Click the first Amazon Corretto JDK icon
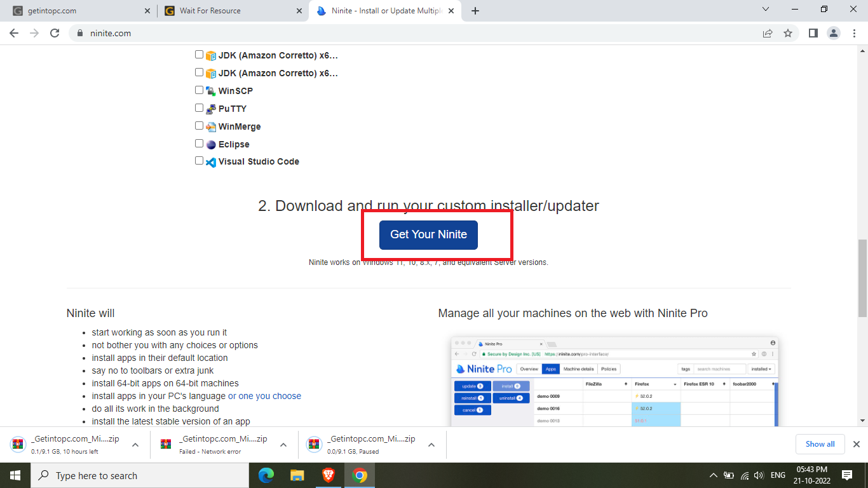 click(x=211, y=55)
